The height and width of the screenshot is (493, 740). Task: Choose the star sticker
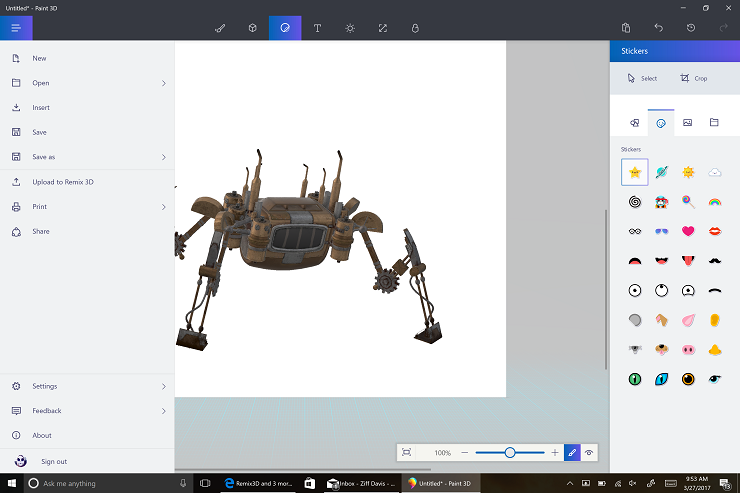(635, 172)
